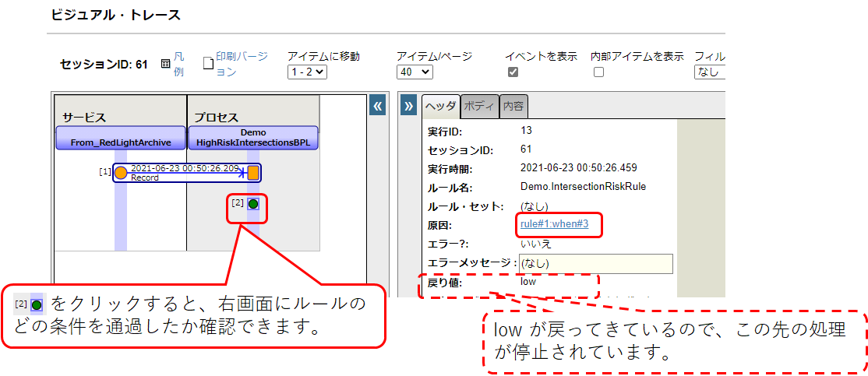
Task: Expand the detail pane with » button
Action: click(409, 107)
